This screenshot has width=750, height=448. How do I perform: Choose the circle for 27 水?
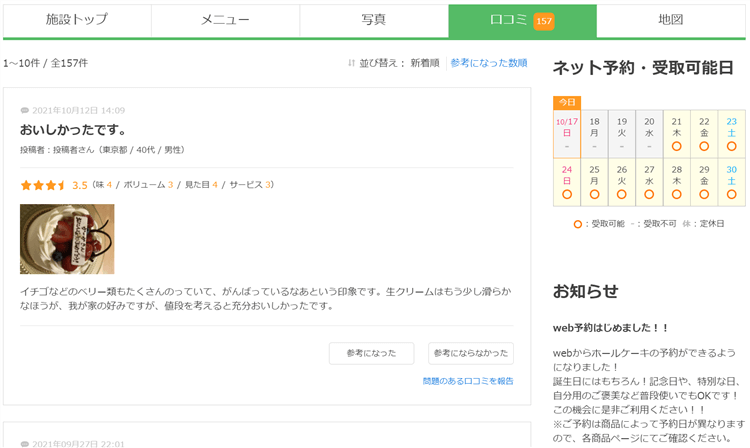[649, 194]
